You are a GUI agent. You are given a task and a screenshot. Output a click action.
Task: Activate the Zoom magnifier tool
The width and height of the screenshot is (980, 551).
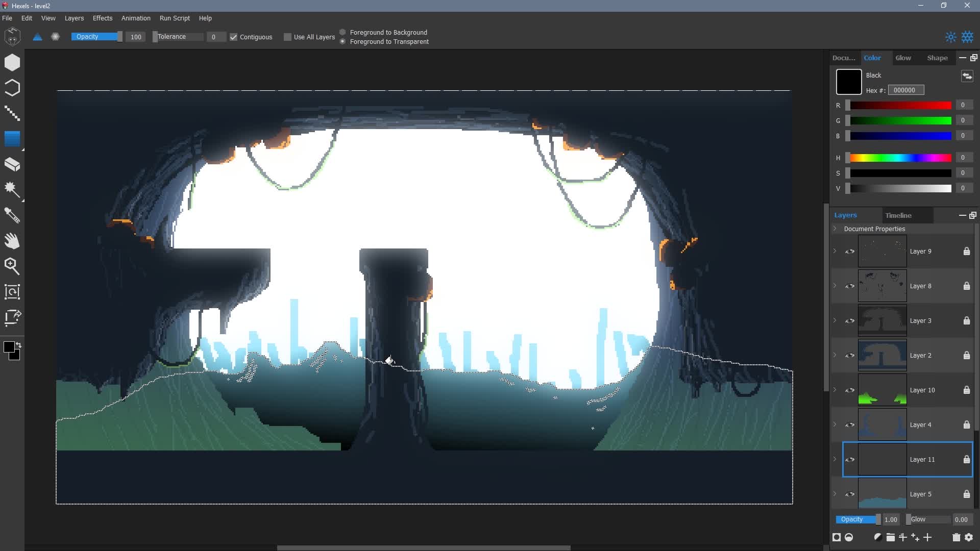click(12, 266)
